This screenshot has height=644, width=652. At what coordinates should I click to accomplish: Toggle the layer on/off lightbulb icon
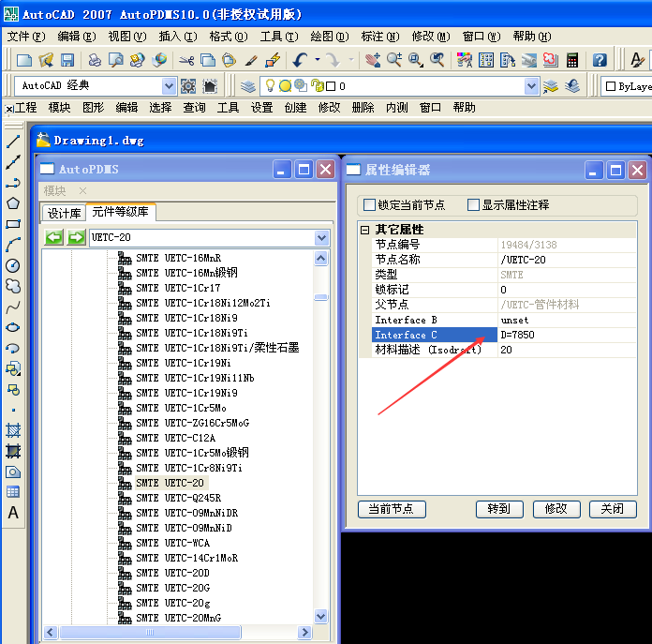[270, 85]
